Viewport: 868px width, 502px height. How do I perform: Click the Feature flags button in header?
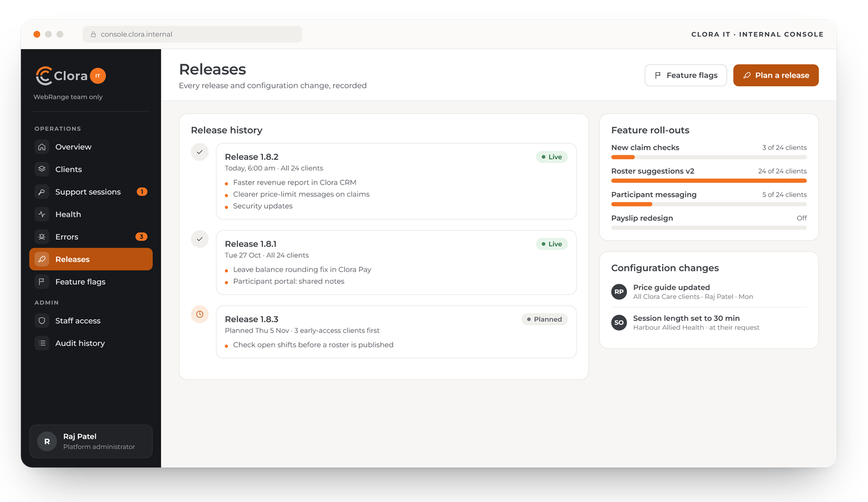686,75
